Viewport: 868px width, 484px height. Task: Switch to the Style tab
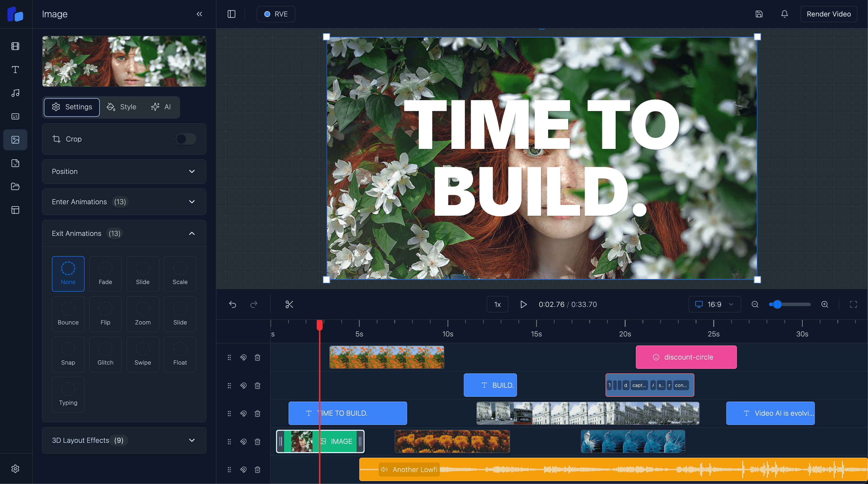tap(122, 107)
